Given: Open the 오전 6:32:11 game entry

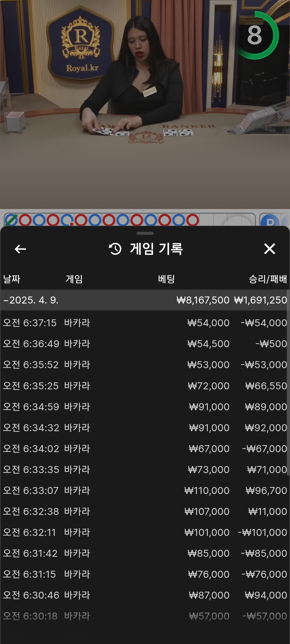Looking at the screenshot, I should [145, 532].
